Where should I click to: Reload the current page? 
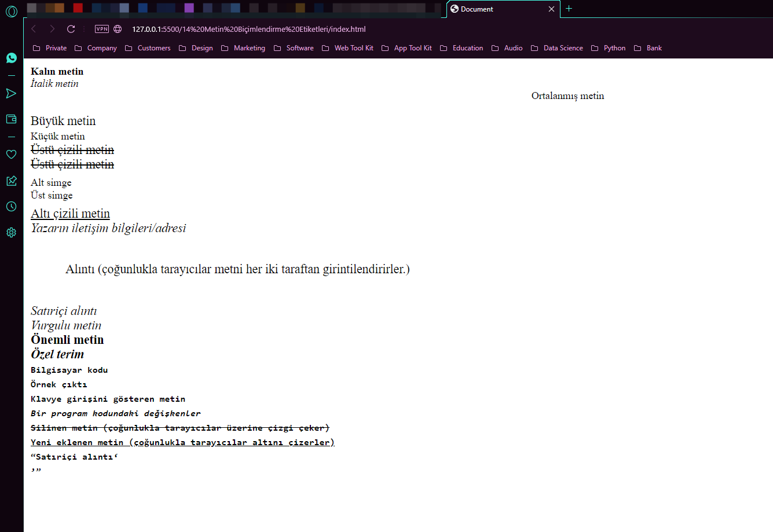coord(71,29)
